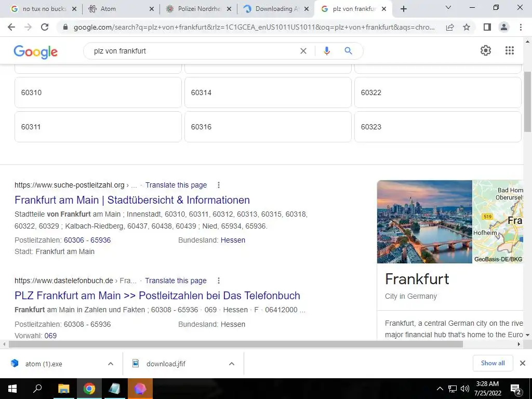Open Windows taskbar search

(37, 389)
